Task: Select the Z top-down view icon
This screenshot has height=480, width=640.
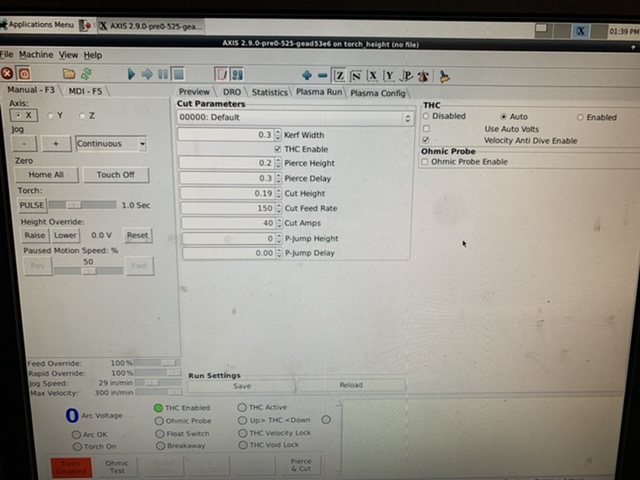Action: click(x=339, y=75)
